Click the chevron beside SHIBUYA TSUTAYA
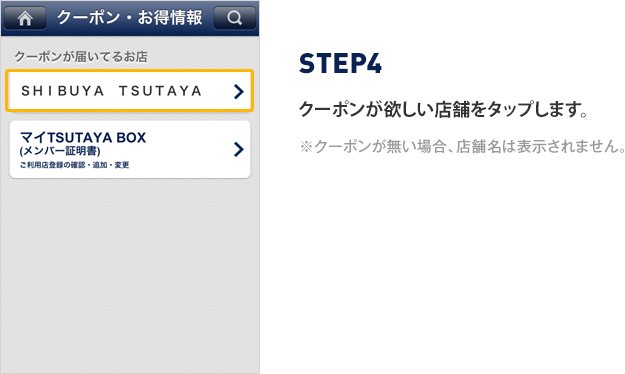 pos(238,91)
